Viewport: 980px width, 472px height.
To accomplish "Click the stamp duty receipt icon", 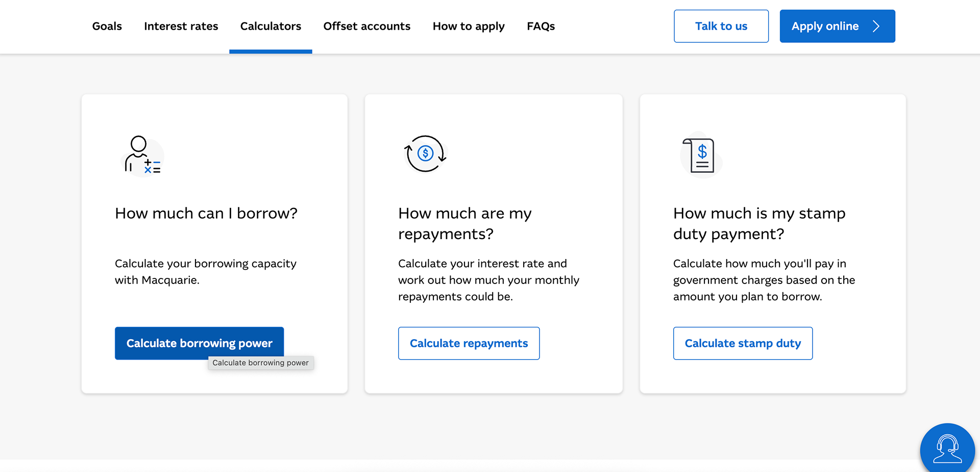I will click(701, 155).
